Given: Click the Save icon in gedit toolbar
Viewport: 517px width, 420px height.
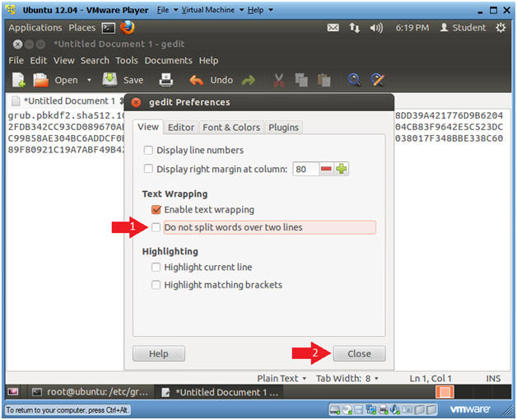Looking at the screenshot, I should (109, 80).
